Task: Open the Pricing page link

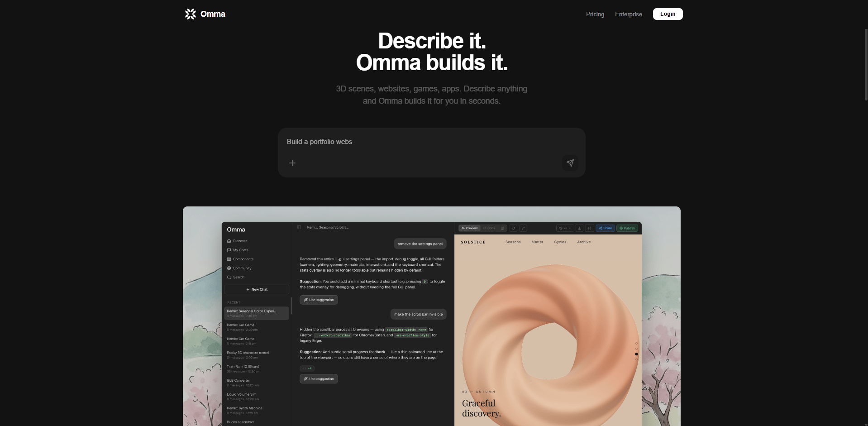Action: pyautogui.click(x=595, y=14)
